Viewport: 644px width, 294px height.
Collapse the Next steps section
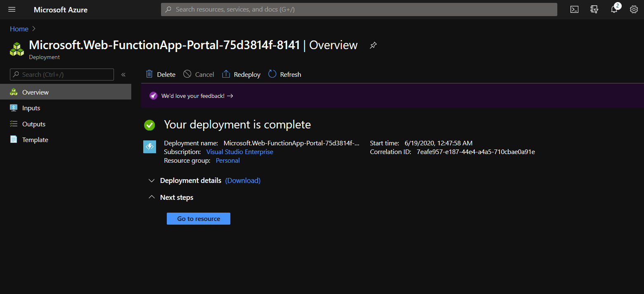pyautogui.click(x=152, y=197)
